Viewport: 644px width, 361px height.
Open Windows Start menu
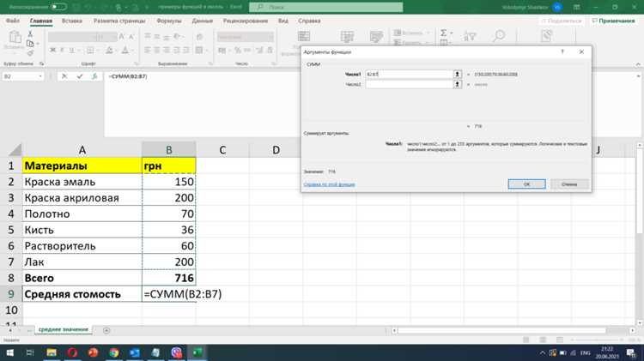[x=9, y=352]
